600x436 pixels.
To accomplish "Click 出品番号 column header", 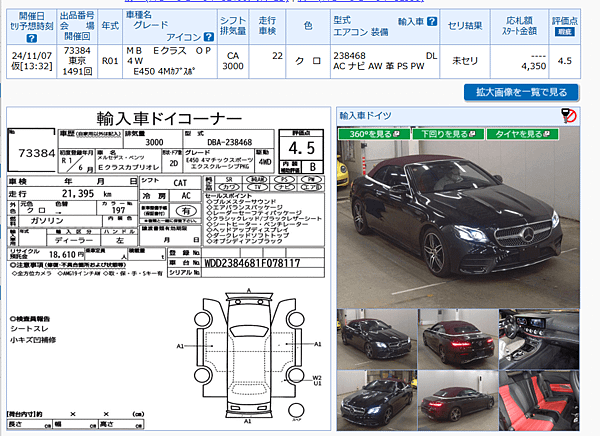I will 77,16.
